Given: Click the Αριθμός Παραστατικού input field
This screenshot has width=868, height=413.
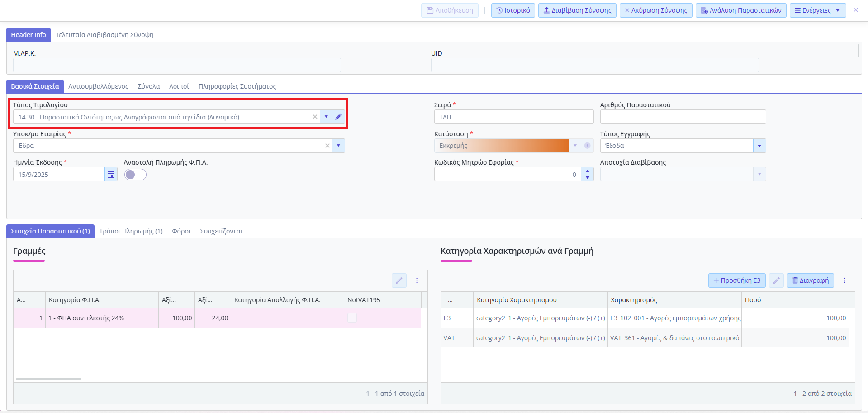Looking at the screenshot, I should point(683,117).
